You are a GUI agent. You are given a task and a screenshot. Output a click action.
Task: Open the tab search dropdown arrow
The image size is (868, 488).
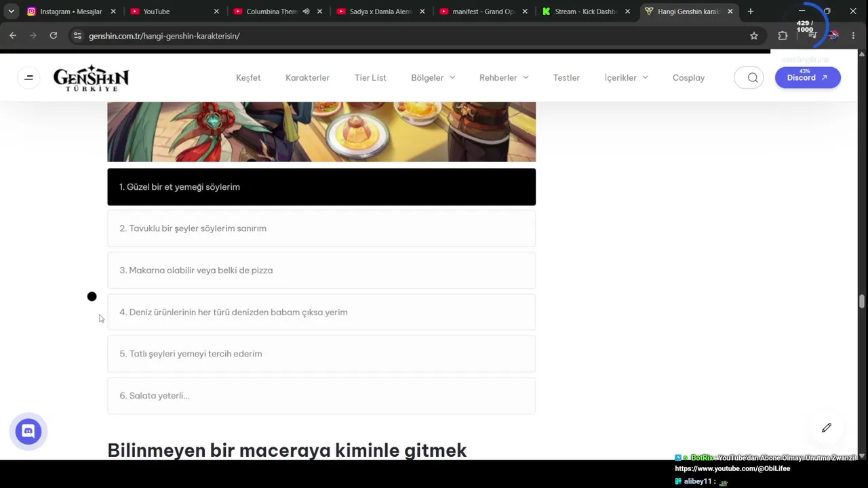click(x=12, y=12)
